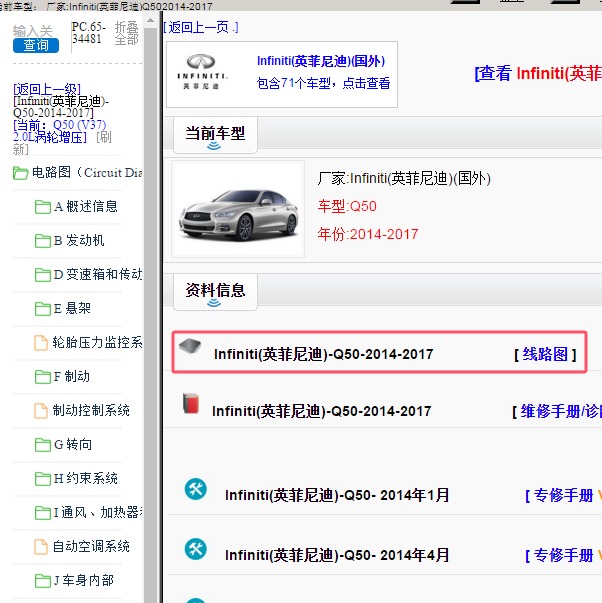
Task: Click the red book icon for 维修手册 row
Action: pyautogui.click(x=191, y=403)
